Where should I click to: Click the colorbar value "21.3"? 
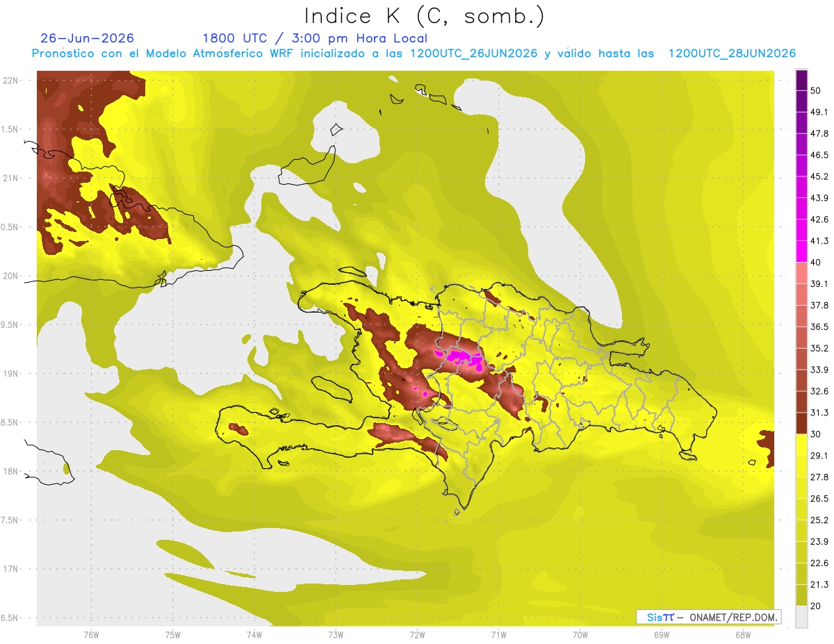click(x=819, y=585)
